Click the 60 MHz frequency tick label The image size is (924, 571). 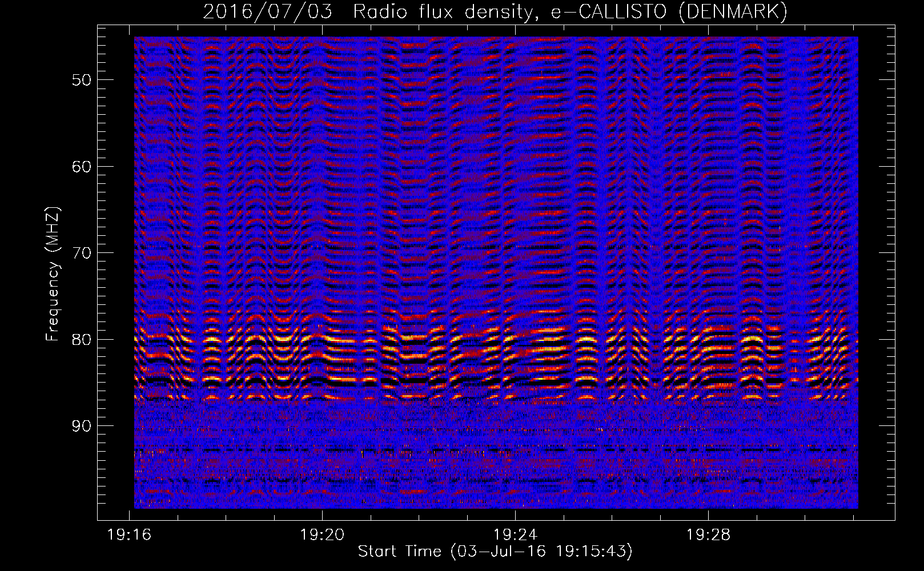82,167
